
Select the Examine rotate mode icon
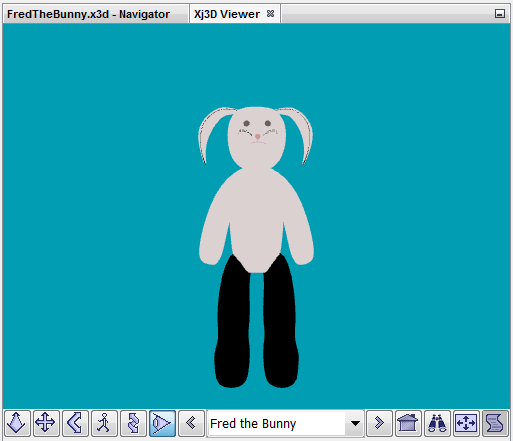click(x=133, y=423)
